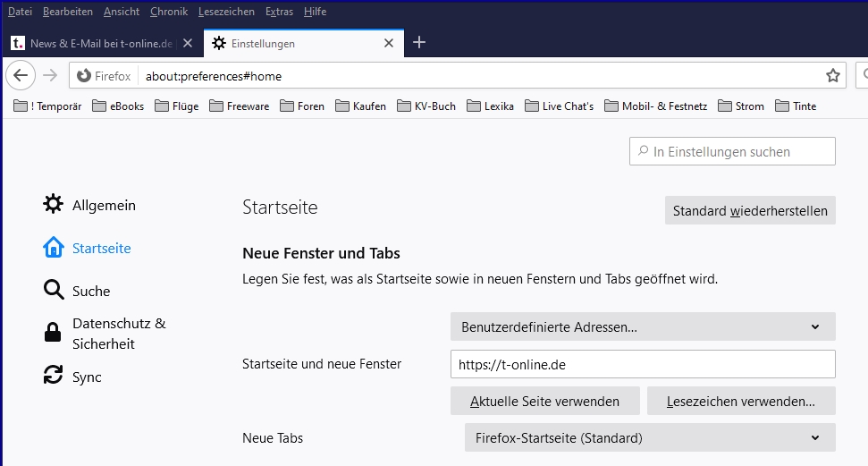
Task: Click the homepage URL field with t-online.de
Action: [643, 364]
